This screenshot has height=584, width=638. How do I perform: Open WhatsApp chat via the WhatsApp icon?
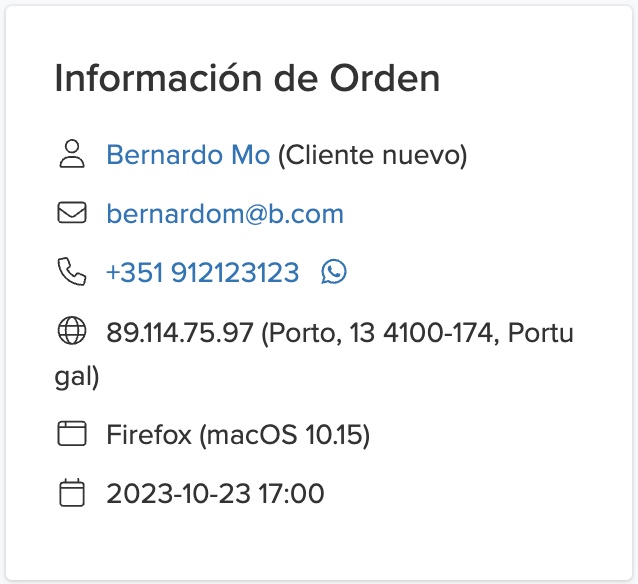coord(334,272)
